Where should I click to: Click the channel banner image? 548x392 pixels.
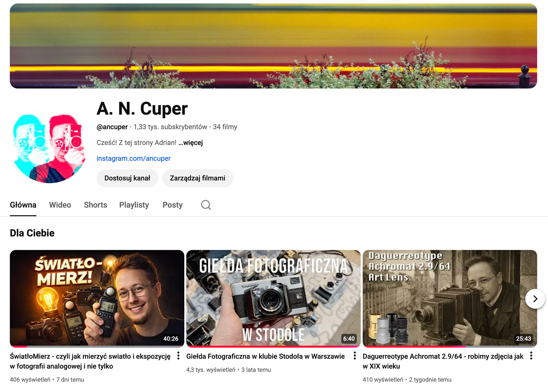point(273,46)
